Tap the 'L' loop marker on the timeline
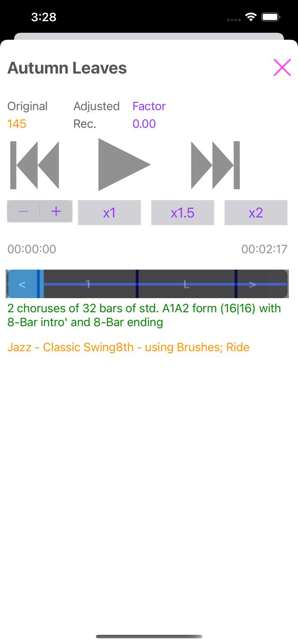This screenshot has height=644, width=298. click(187, 284)
